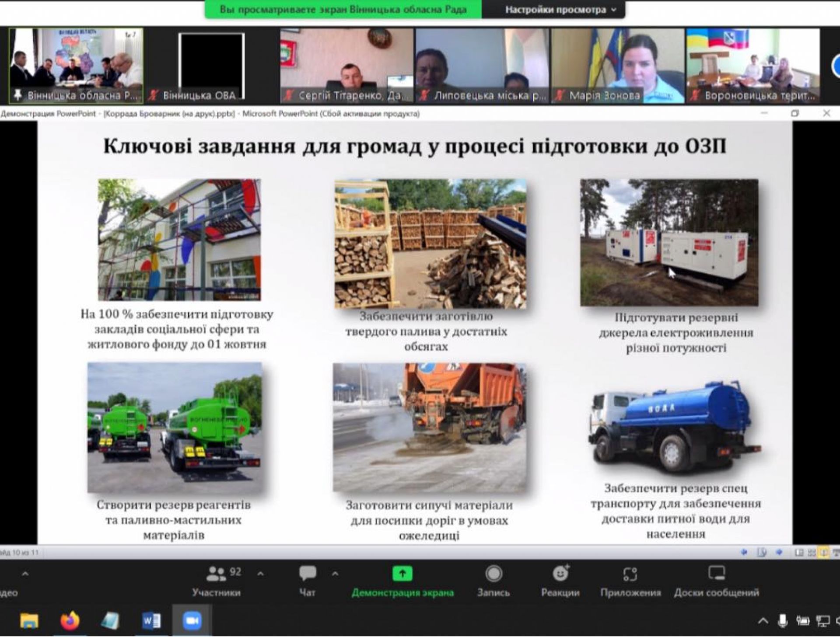The image size is (840, 637).
Task: Switch to Word in the taskbar
Action: tap(151, 620)
